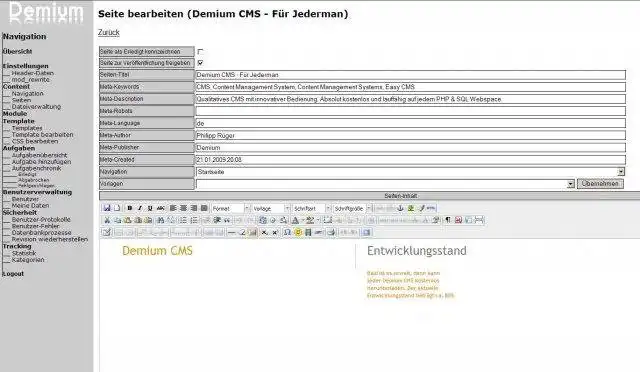Screen dimensions: 640x372
Task: Insert an anchor with anchor icon
Action: pyautogui.click(x=400, y=208)
